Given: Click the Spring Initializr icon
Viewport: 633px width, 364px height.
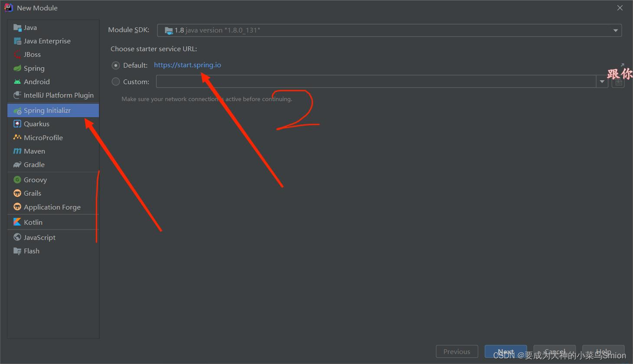Looking at the screenshot, I should pyautogui.click(x=17, y=111).
